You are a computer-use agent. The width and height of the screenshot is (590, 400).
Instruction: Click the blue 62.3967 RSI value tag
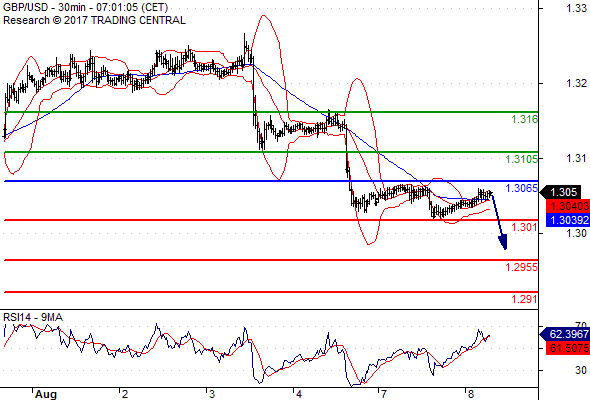pos(564,334)
